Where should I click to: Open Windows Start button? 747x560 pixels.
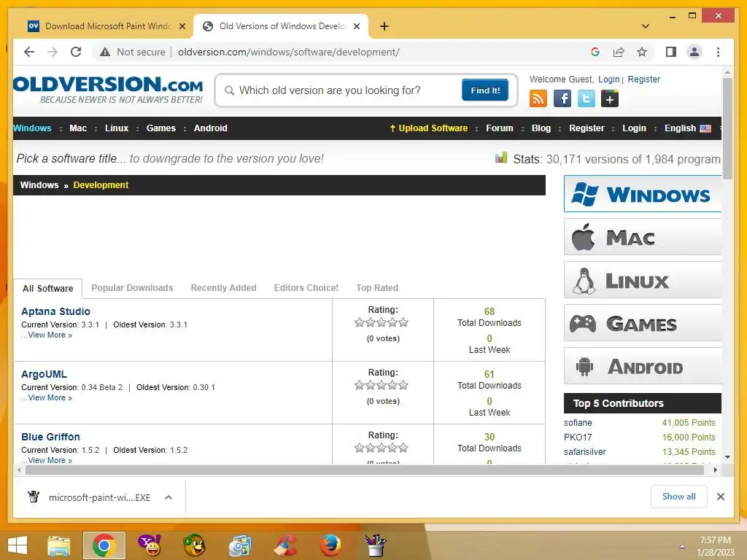(x=18, y=545)
